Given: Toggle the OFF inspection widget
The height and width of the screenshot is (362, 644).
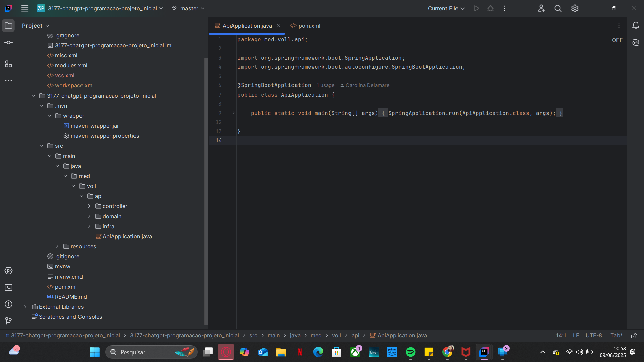Looking at the screenshot, I should point(617,40).
